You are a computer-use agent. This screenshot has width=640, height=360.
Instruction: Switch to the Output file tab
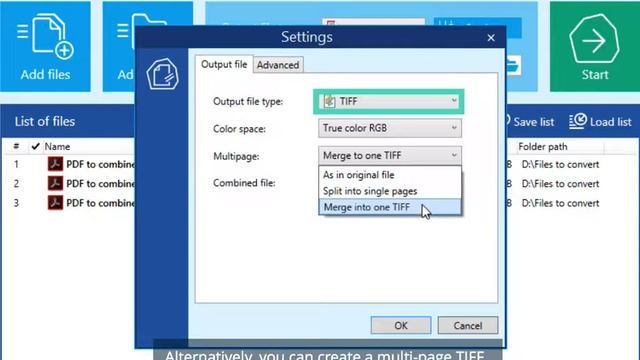(224, 64)
